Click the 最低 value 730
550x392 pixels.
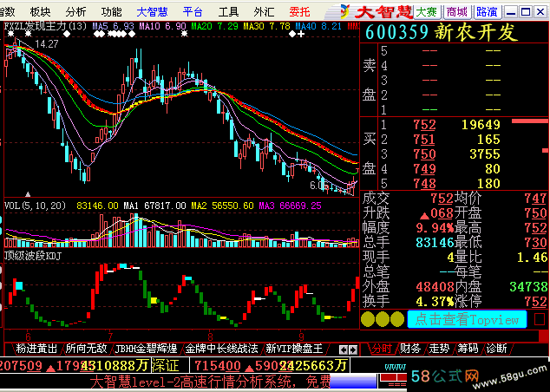(535, 243)
